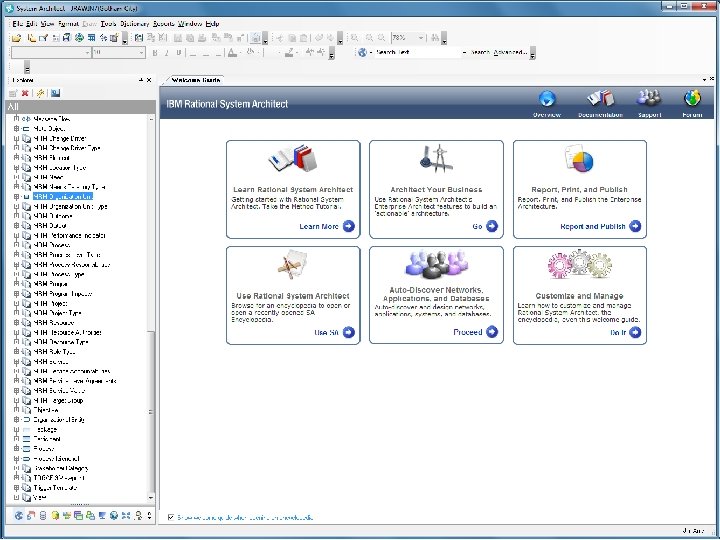Click the blue picture icon in Explorer toolbar

(56, 93)
